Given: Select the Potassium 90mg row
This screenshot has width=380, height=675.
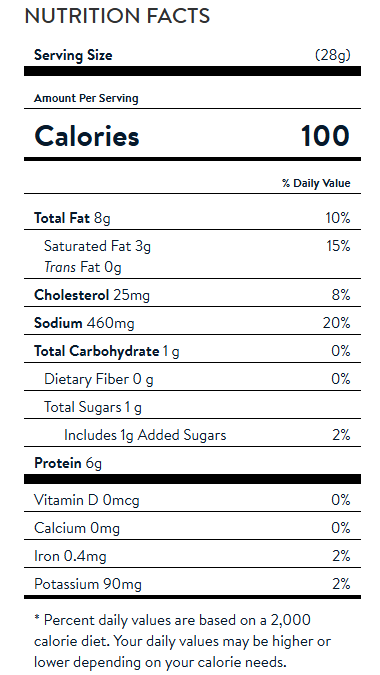Looking at the screenshot, I should click(x=192, y=584).
